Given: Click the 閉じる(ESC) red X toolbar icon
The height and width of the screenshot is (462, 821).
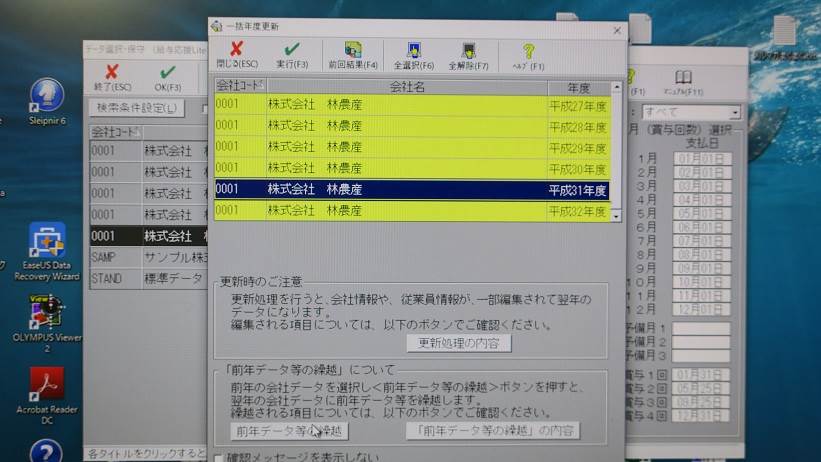Looking at the screenshot, I should 236,53.
